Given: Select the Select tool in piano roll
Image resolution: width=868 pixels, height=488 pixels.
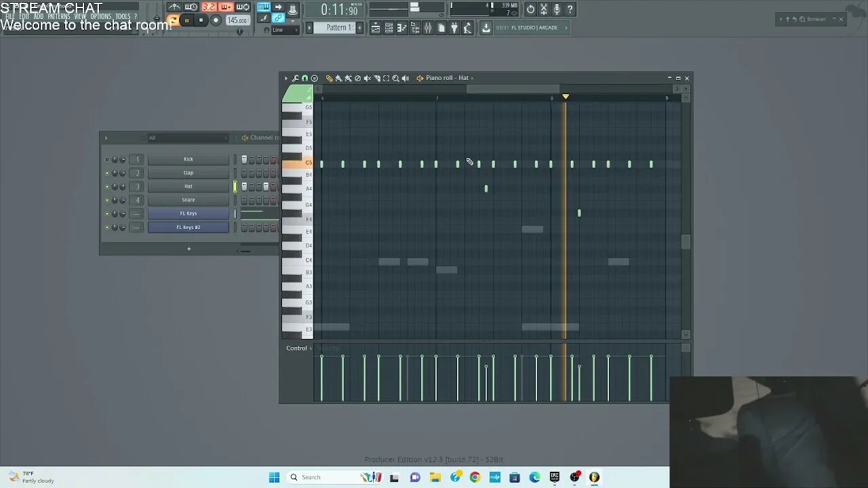Looking at the screenshot, I should tap(387, 78).
